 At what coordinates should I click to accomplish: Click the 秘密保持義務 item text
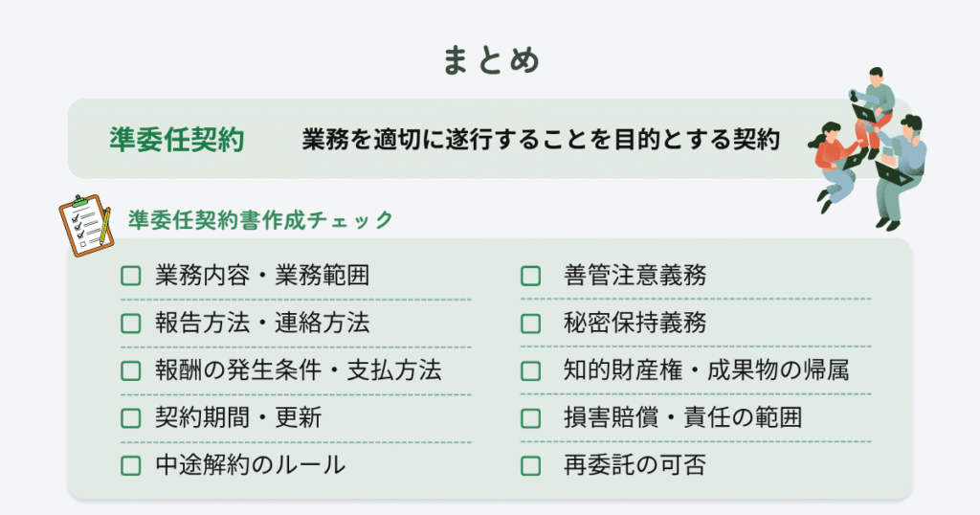(x=635, y=324)
